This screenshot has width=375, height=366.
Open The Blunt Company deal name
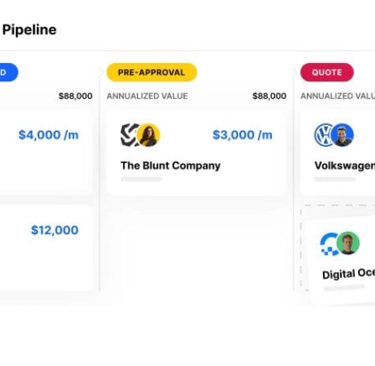point(171,166)
